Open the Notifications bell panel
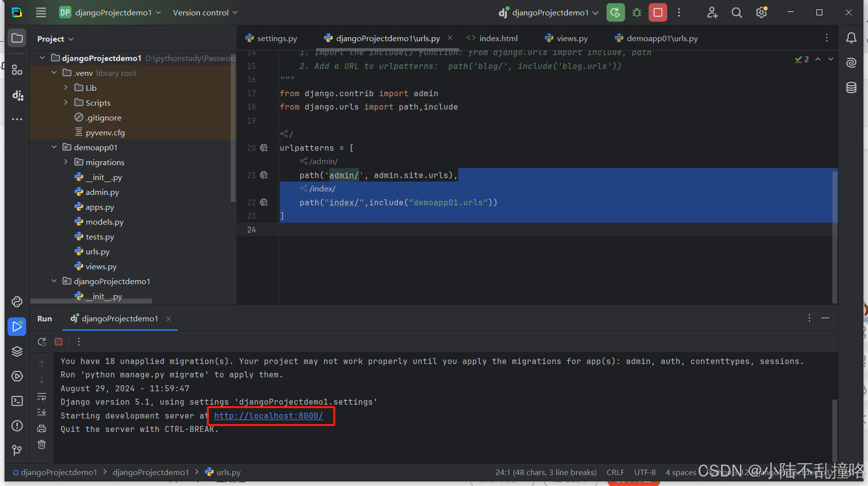Image resolution: width=868 pixels, height=486 pixels. coord(851,38)
